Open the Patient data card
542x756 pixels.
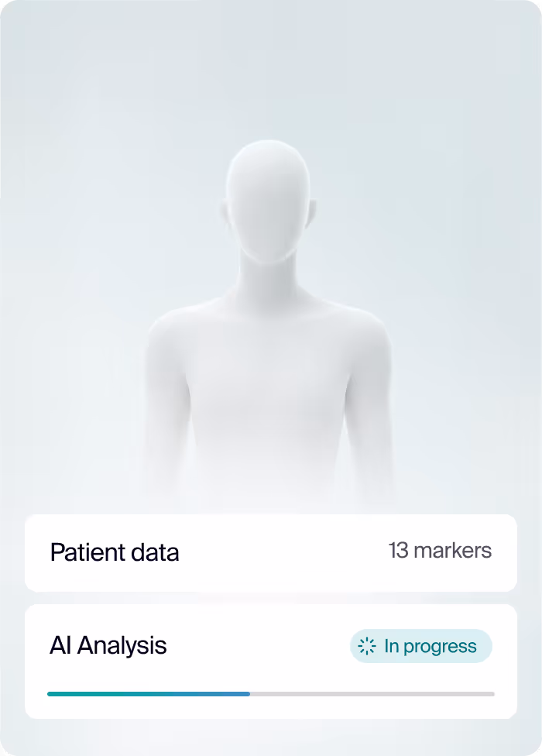[271, 552]
